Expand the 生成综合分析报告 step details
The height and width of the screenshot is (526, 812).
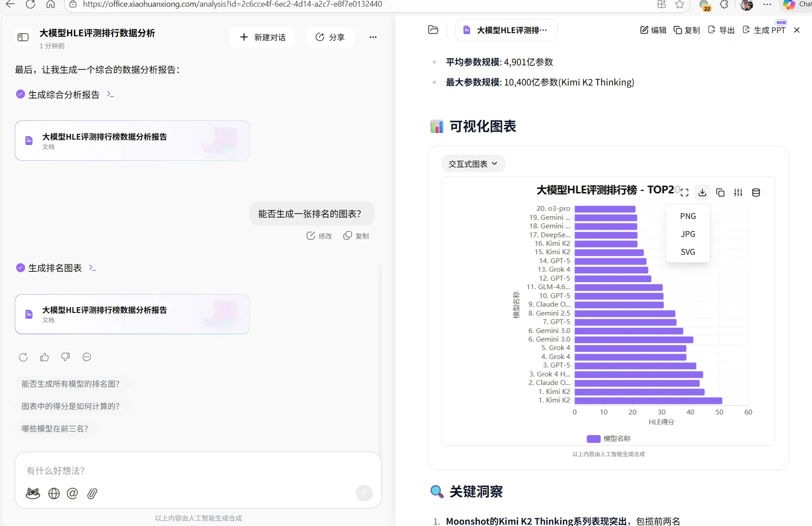tap(111, 94)
